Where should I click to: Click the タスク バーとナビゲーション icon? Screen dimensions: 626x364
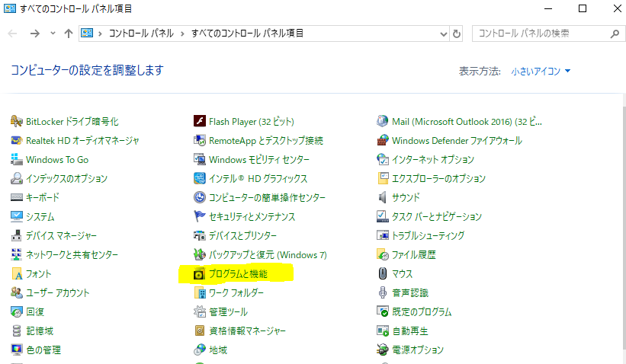(383, 216)
